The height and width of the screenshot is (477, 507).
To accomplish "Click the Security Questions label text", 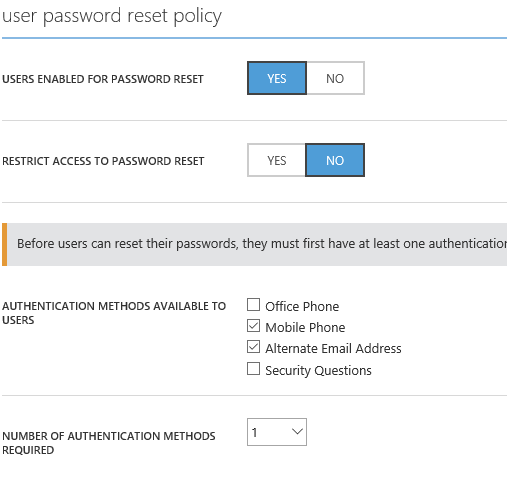I will pos(318,370).
